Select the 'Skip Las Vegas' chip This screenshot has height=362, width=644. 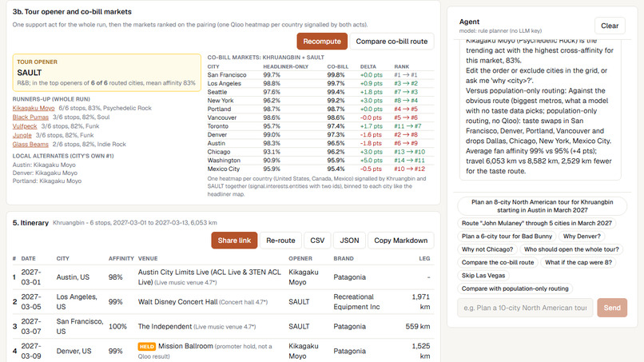483,276
